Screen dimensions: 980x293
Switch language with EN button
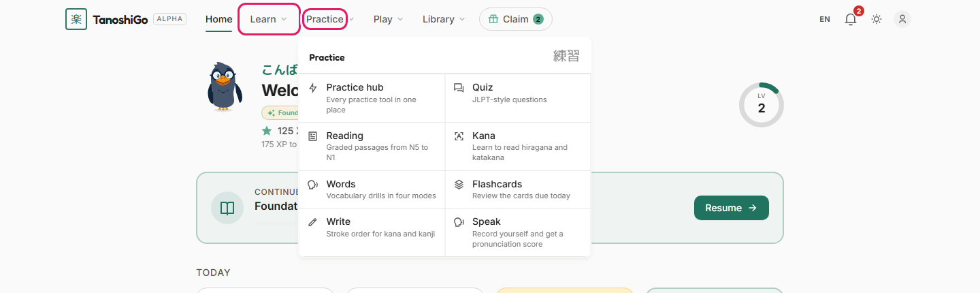click(x=825, y=19)
